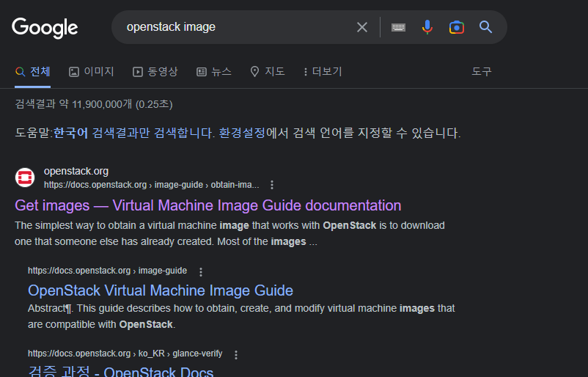The height and width of the screenshot is (377, 588).
Task: Click the ko_KR › glance-verify URL
Action: pos(125,354)
